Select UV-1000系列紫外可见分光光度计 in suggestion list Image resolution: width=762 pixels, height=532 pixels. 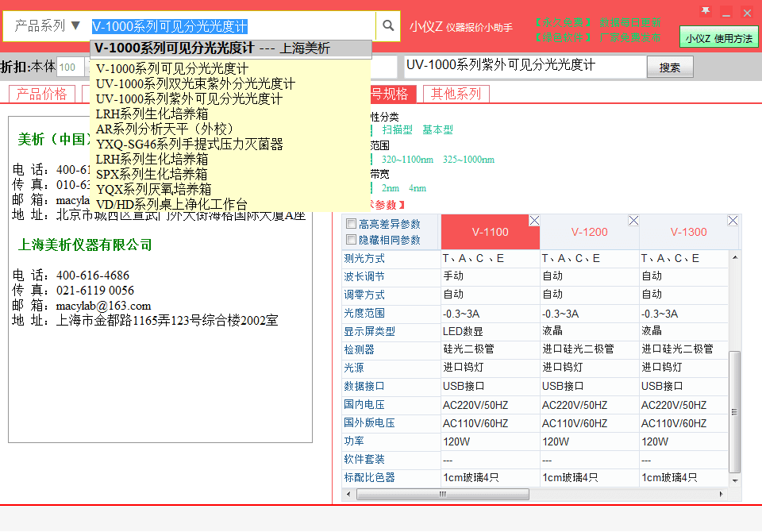189,98
